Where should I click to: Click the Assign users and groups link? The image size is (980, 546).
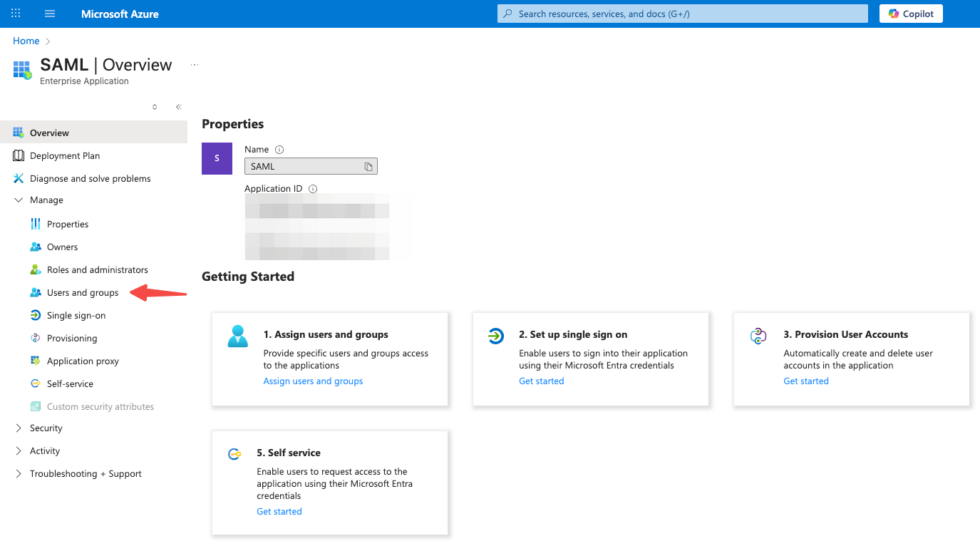click(x=313, y=381)
